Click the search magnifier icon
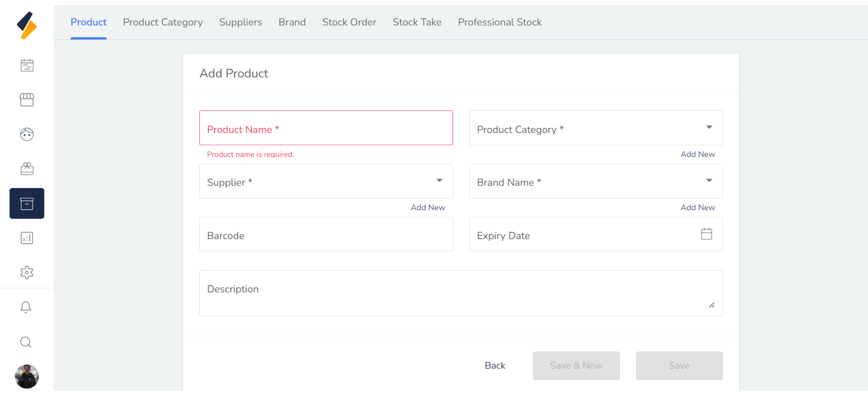The image size is (868, 396). tap(26, 342)
